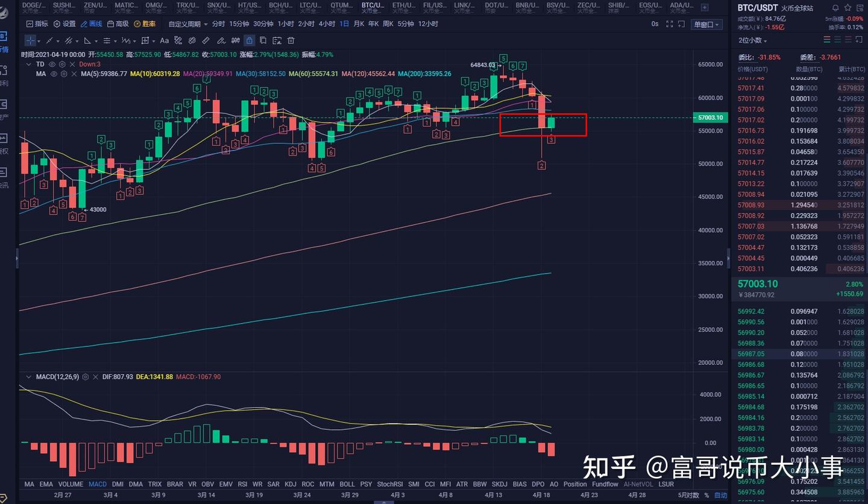Collapse the MACD indicator panel
The height and width of the screenshot is (504, 868).
(x=28, y=377)
